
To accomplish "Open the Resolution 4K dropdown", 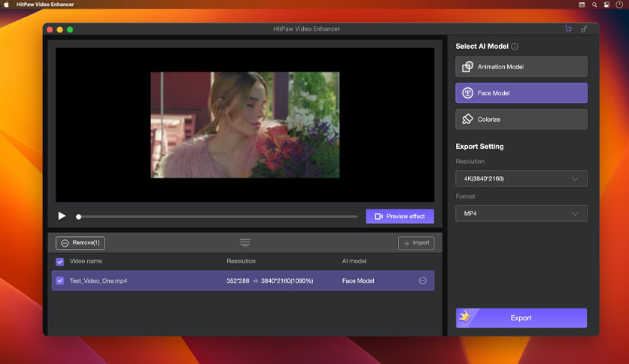I will click(x=521, y=178).
